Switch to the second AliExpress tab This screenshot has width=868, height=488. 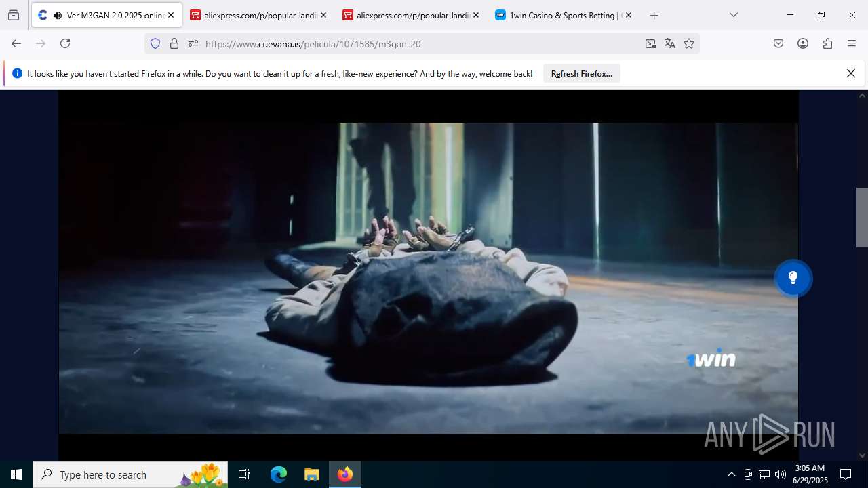tap(412, 15)
